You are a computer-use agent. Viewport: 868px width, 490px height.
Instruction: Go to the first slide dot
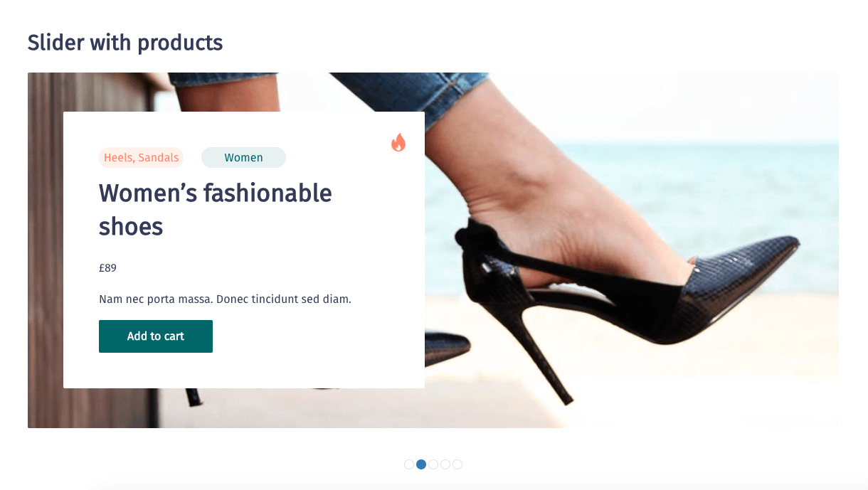click(x=409, y=464)
